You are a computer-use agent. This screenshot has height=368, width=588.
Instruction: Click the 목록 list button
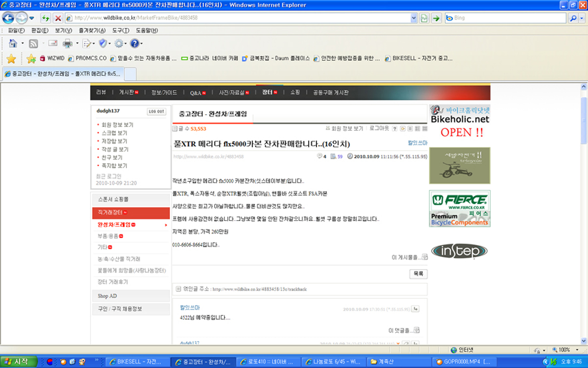point(418,274)
